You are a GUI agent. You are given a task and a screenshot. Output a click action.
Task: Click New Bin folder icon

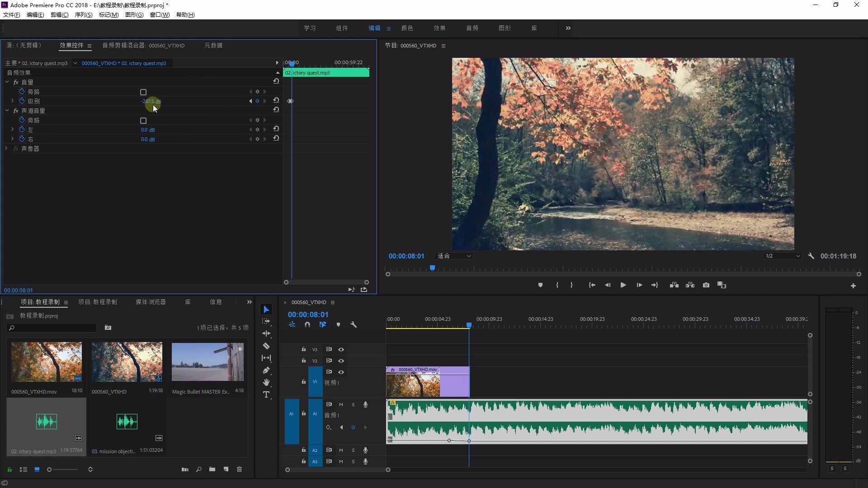click(212, 469)
